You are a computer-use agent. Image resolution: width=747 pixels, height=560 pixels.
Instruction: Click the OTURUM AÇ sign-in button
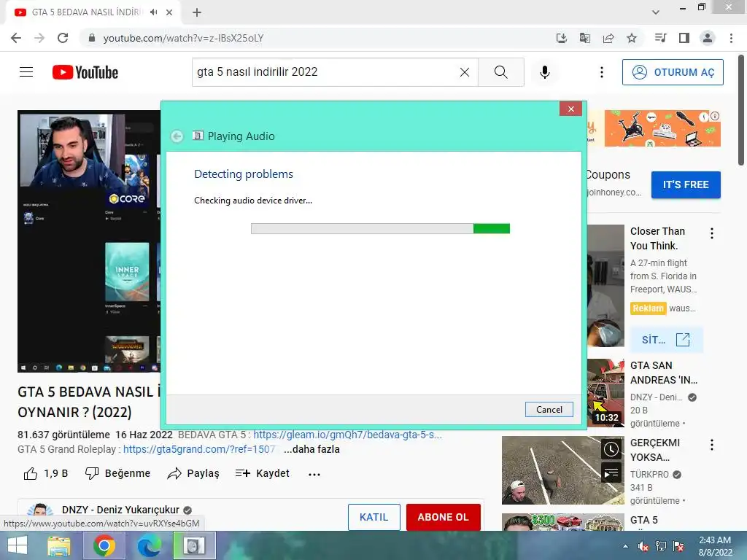pyautogui.click(x=673, y=72)
